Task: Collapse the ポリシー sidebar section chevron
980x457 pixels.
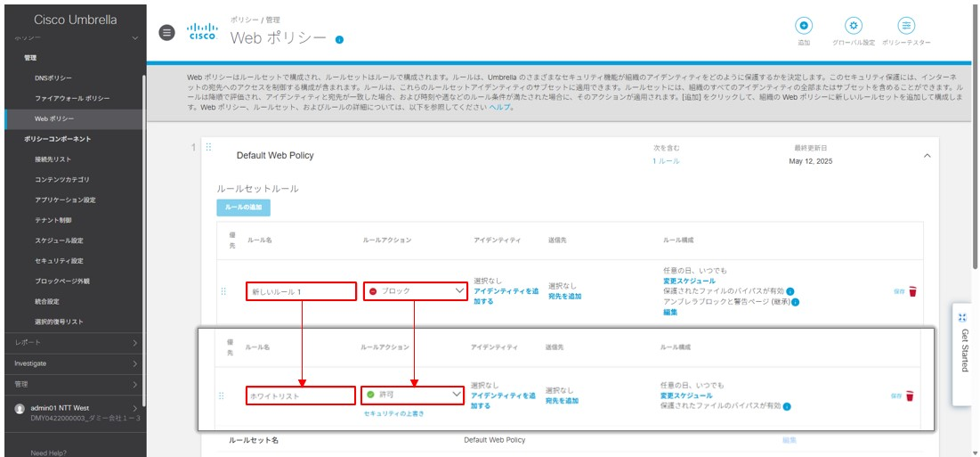Action: pyautogui.click(x=135, y=39)
